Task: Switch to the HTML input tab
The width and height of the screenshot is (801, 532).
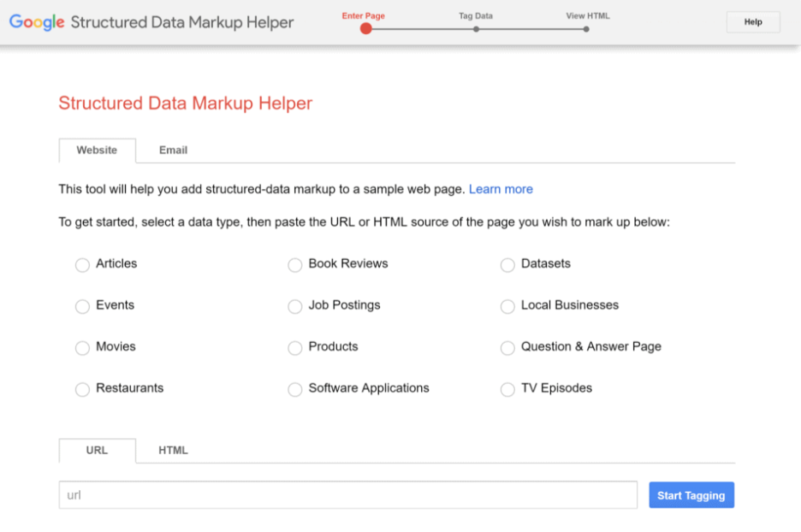Action: [172, 450]
